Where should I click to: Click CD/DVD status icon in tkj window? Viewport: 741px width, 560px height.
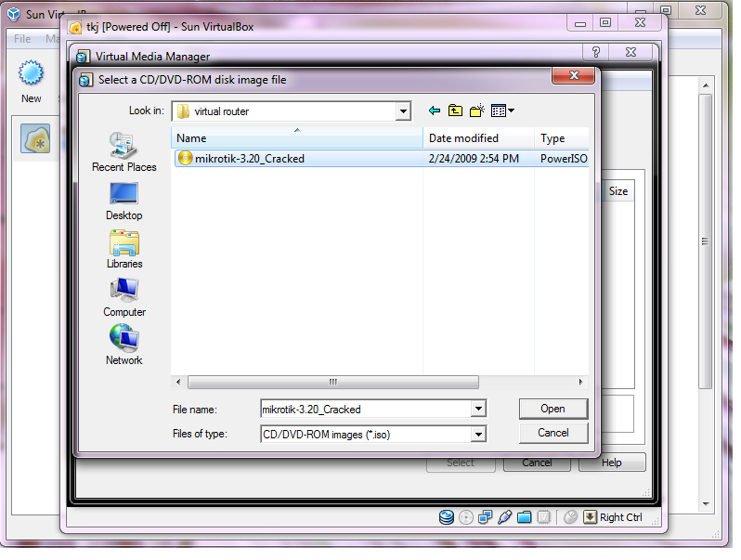[466, 517]
